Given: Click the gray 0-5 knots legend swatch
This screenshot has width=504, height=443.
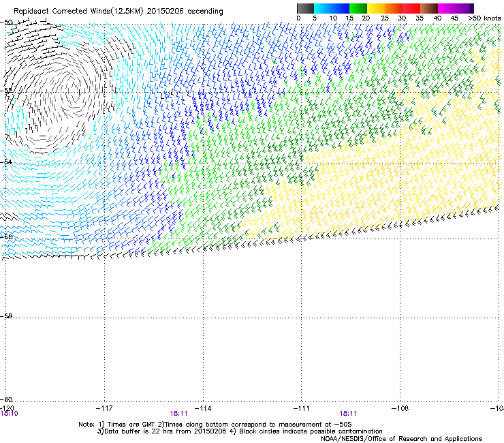Looking at the screenshot, I should point(305,8).
